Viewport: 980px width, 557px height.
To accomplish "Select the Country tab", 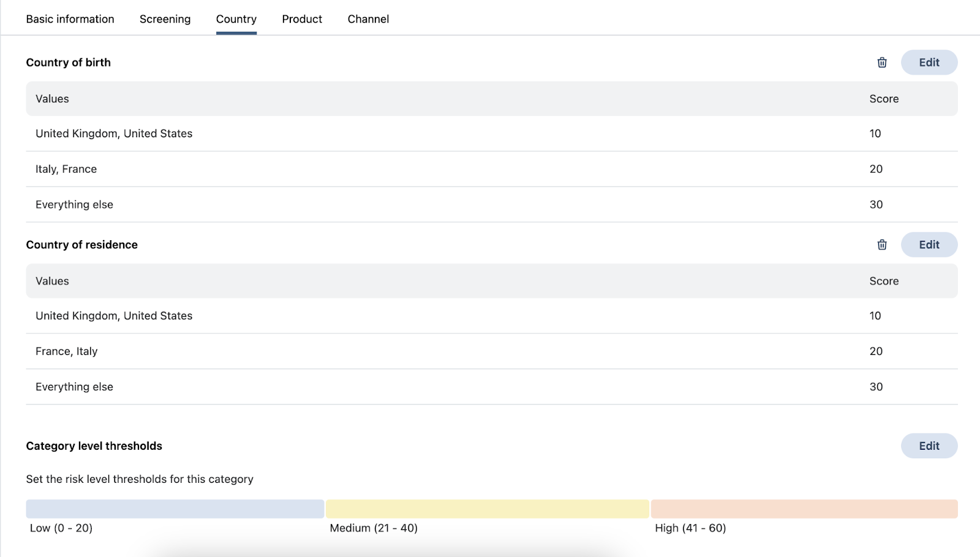I will pyautogui.click(x=236, y=19).
